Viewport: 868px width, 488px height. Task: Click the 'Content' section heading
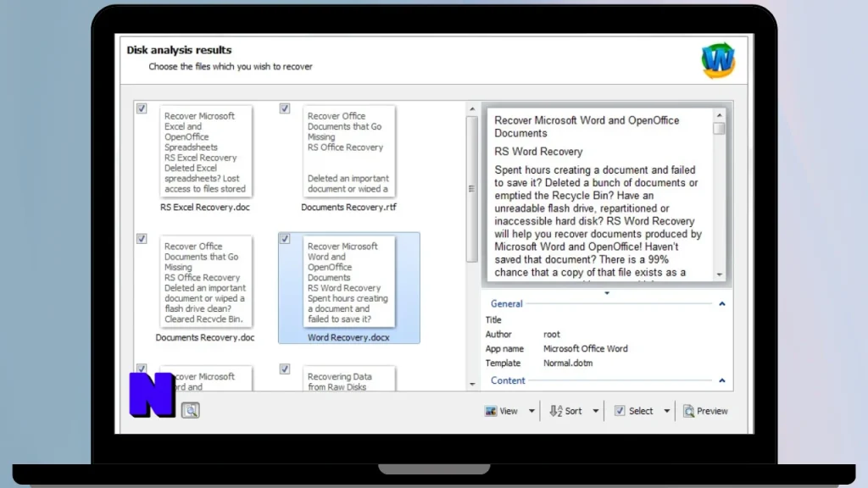point(508,380)
